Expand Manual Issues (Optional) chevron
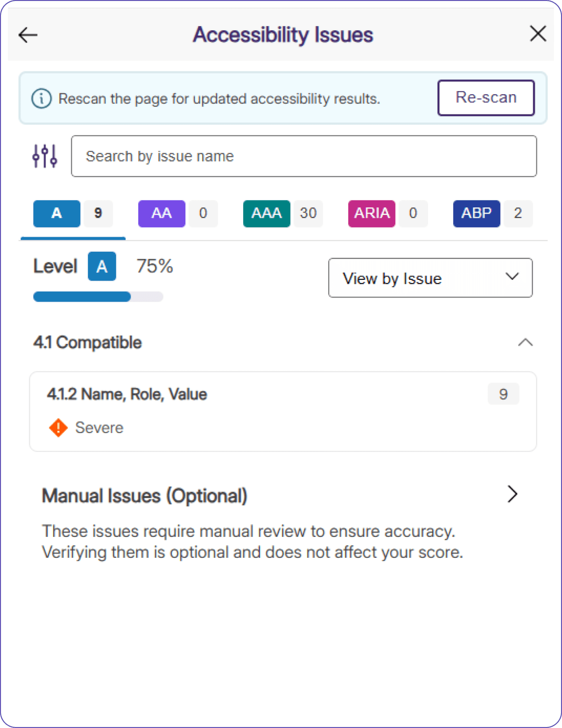Viewport: 562px width, 728px height. point(512,494)
